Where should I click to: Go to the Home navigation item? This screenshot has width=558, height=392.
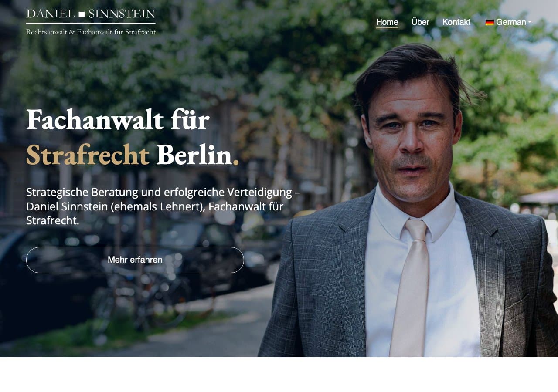387,22
